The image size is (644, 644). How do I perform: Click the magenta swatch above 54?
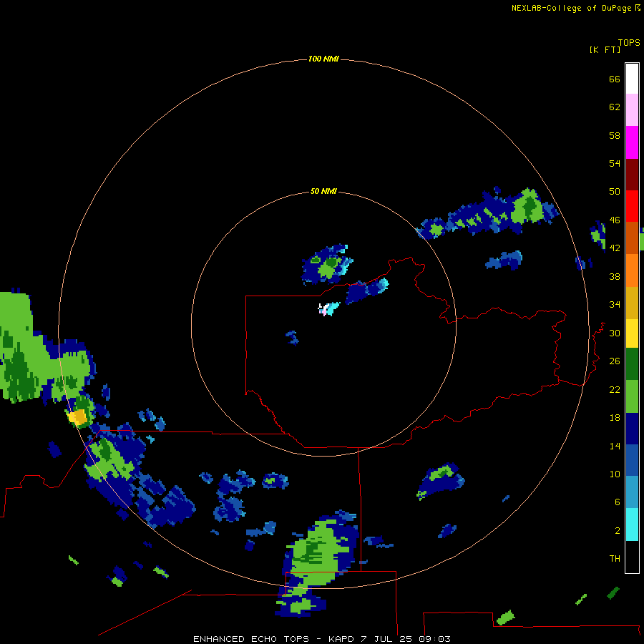[x=632, y=142]
